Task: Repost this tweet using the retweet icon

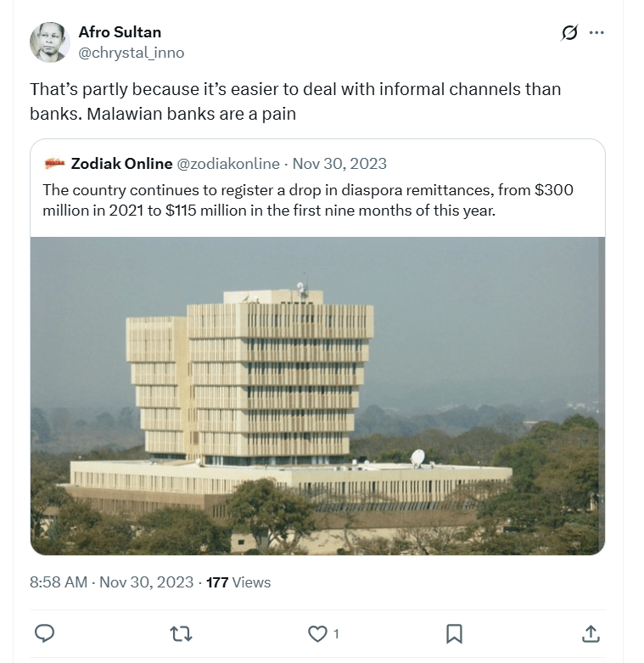Action: 181,633
